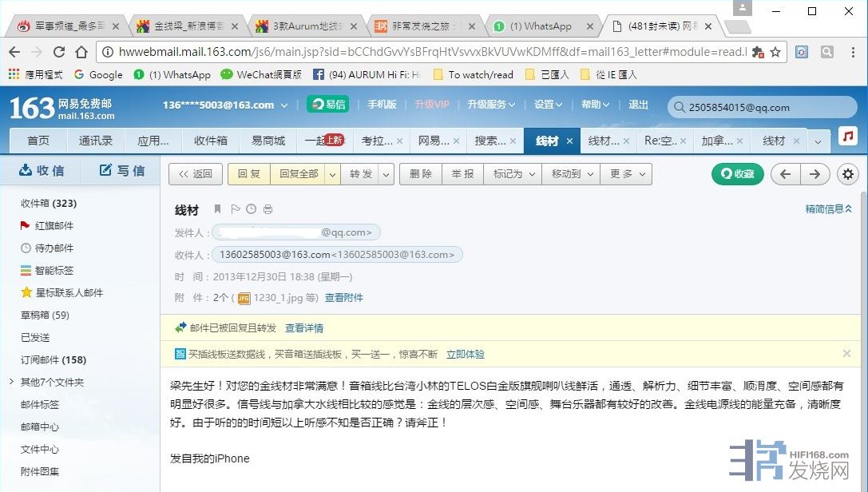The height and width of the screenshot is (492, 868).
Task: Flag this email with the flag icon
Action: coord(235,209)
